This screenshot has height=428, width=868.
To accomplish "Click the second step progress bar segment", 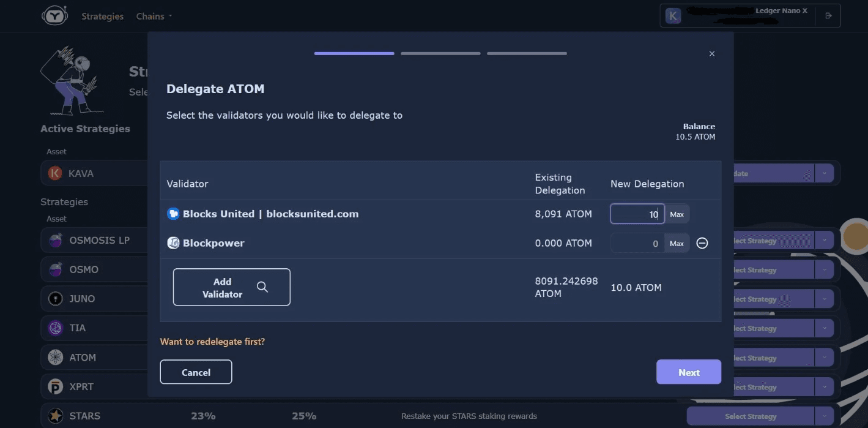I will point(440,54).
